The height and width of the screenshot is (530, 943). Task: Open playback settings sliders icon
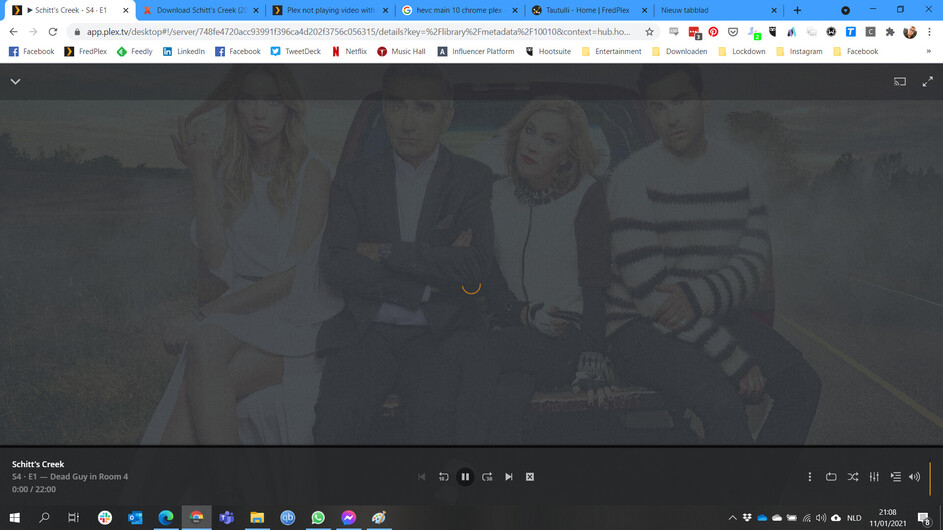click(x=874, y=476)
